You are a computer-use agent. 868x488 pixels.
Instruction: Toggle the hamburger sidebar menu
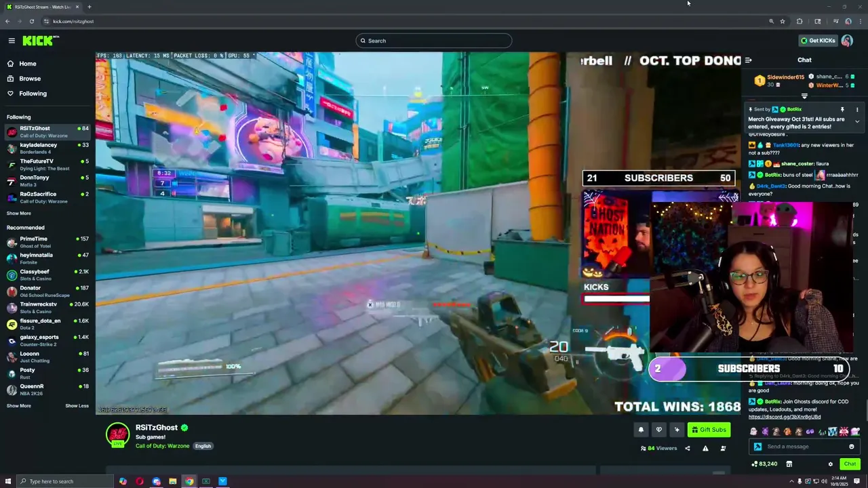coord(12,41)
